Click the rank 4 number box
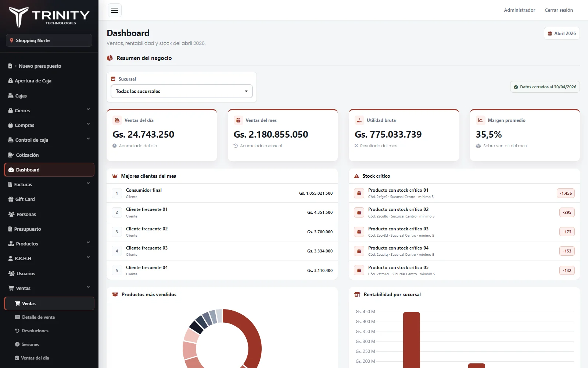 [x=117, y=251]
